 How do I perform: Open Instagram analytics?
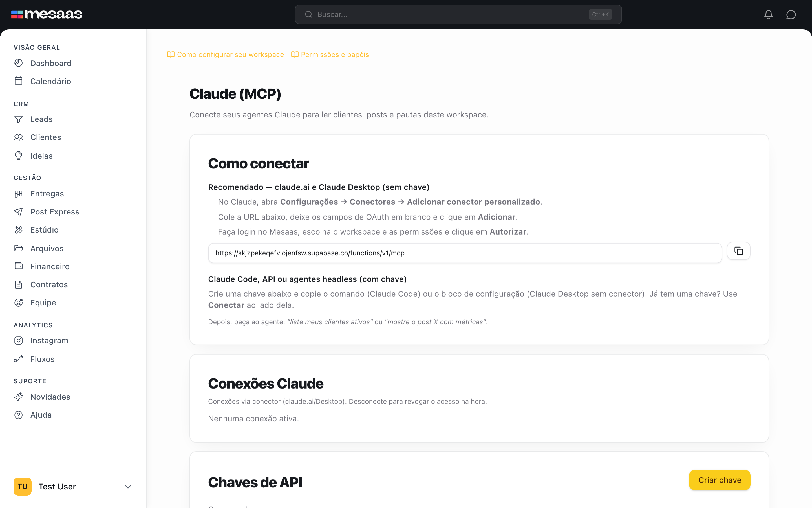click(x=49, y=341)
